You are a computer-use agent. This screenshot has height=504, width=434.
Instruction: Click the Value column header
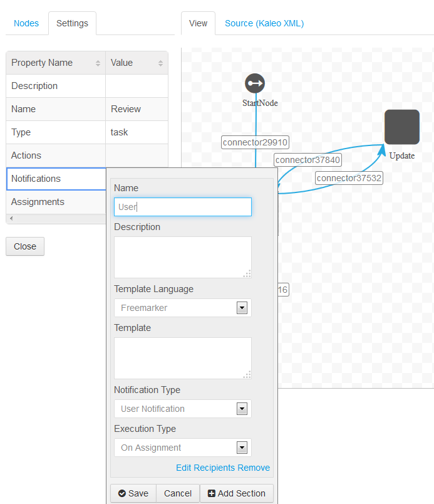pyautogui.click(x=137, y=63)
